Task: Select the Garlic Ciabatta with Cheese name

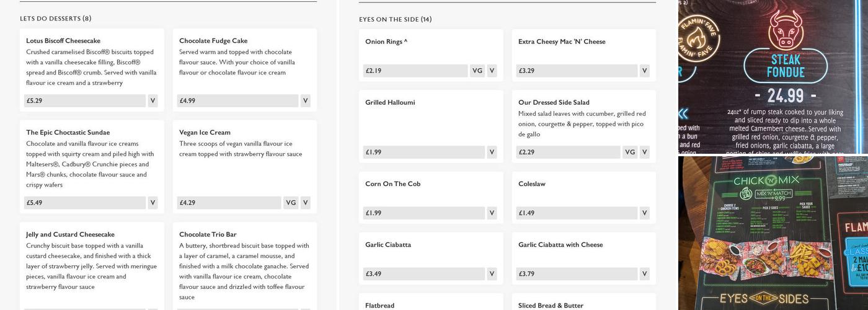Action: tap(560, 244)
